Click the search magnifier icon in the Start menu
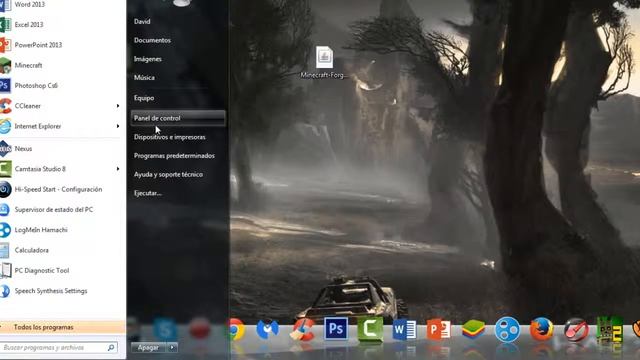This screenshot has height=360, width=640. (111, 348)
